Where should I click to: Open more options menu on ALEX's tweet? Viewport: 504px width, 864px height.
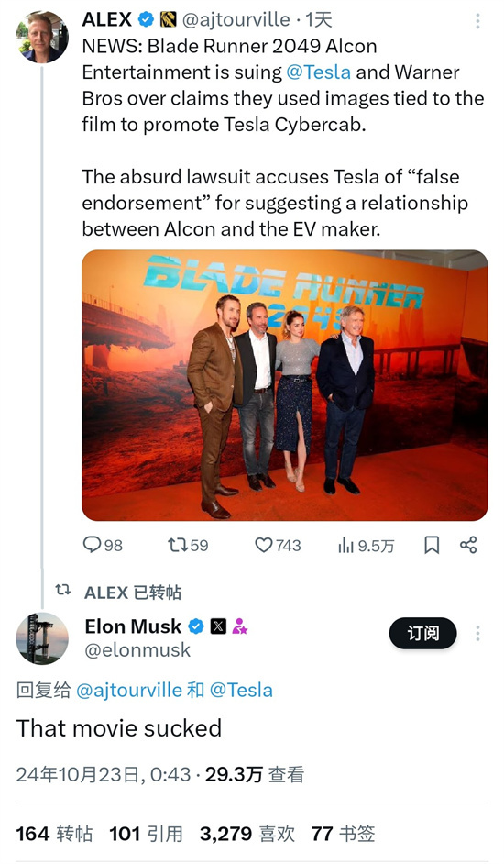coord(477,21)
